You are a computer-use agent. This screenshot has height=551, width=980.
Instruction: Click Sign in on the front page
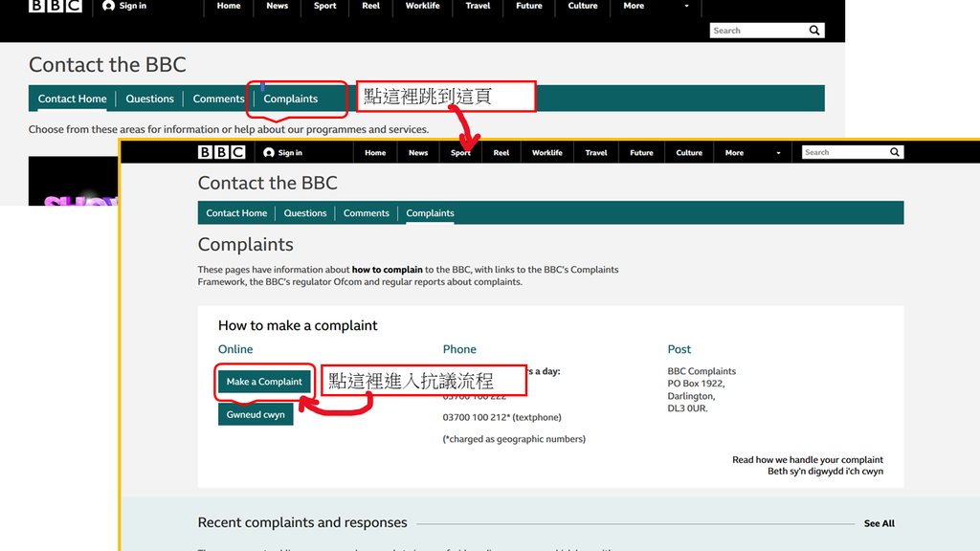pos(282,152)
